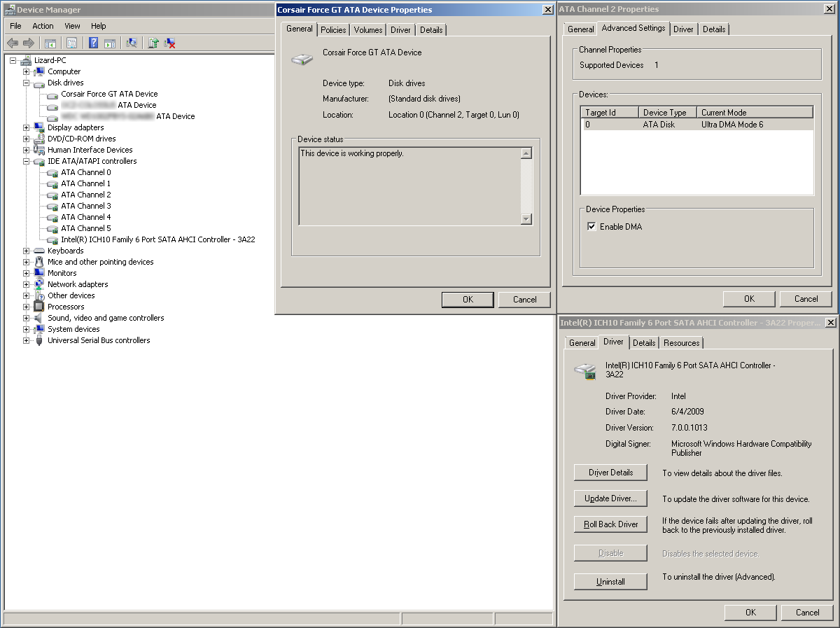Click the Uninstall device toolbar icon
Screen dimensions: 840x628
pos(169,43)
